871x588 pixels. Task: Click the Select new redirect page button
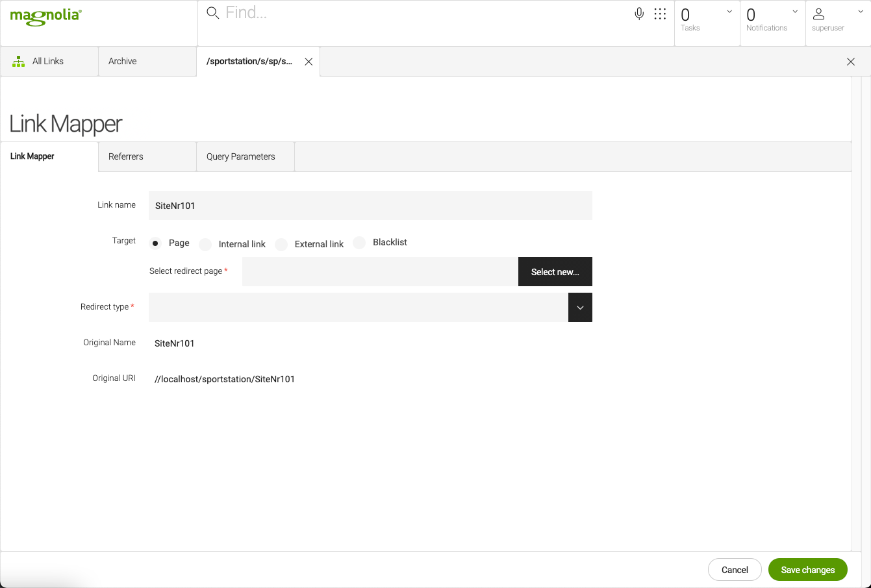[x=555, y=271]
